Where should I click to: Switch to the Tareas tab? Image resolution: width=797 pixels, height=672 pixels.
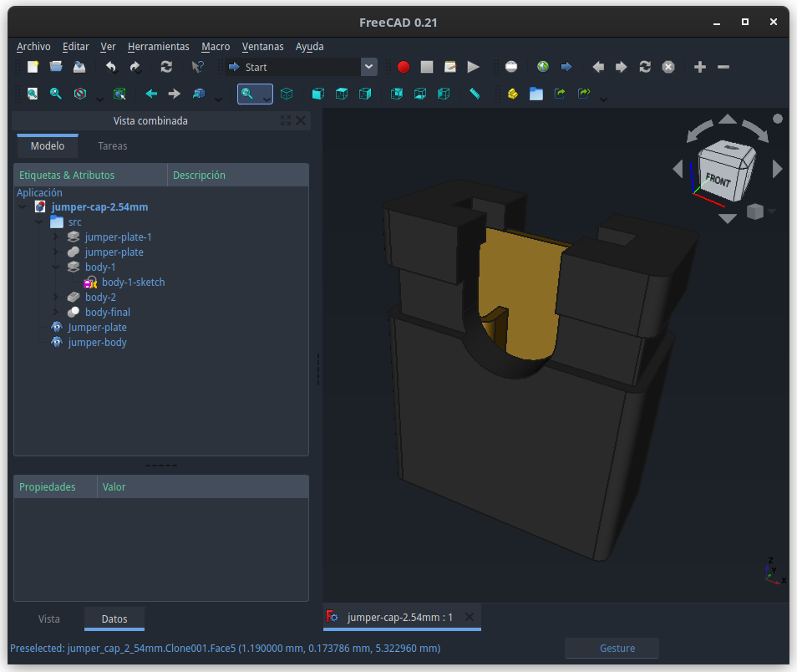pos(112,146)
